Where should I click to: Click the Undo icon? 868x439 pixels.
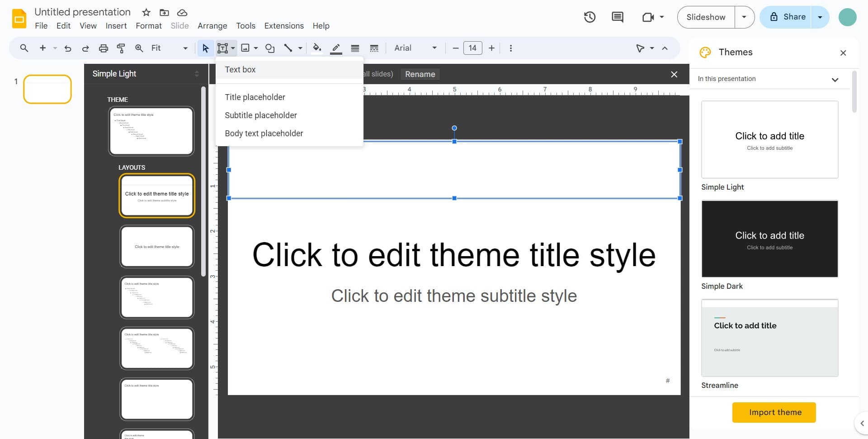[x=67, y=48]
